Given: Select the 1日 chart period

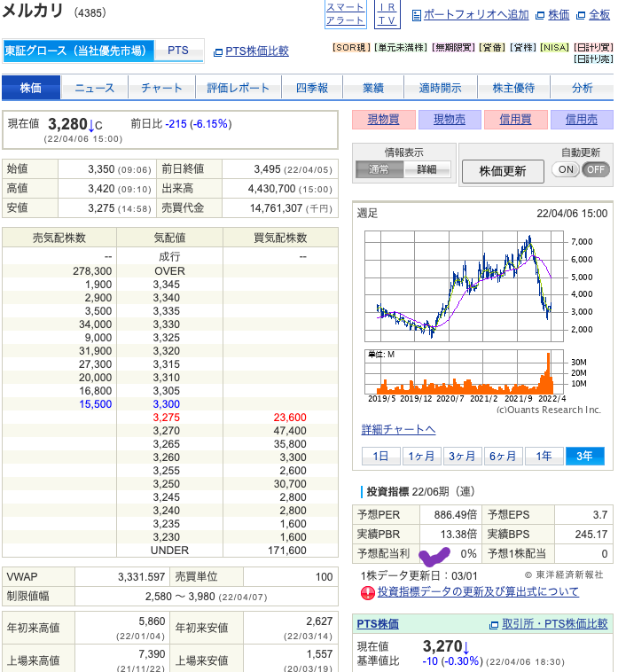Looking at the screenshot, I should click(381, 456).
